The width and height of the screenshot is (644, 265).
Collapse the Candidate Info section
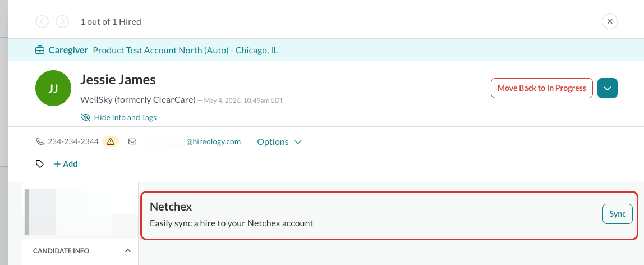(x=128, y=250)
